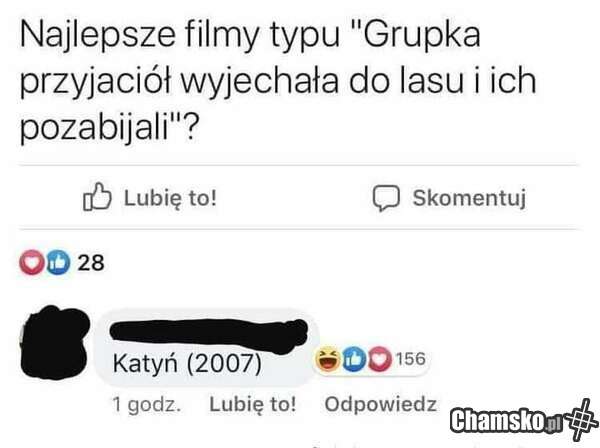Image resolution: width=600 pixels, height=448 pixels.
Task: Click the thumbs-up icon beside Lubię to!
Action: point(97,196)
